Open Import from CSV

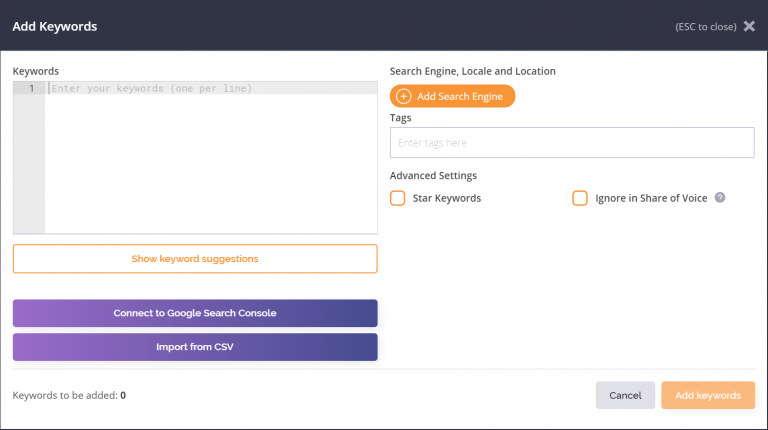pyautogui.click(x=195, y=347)
